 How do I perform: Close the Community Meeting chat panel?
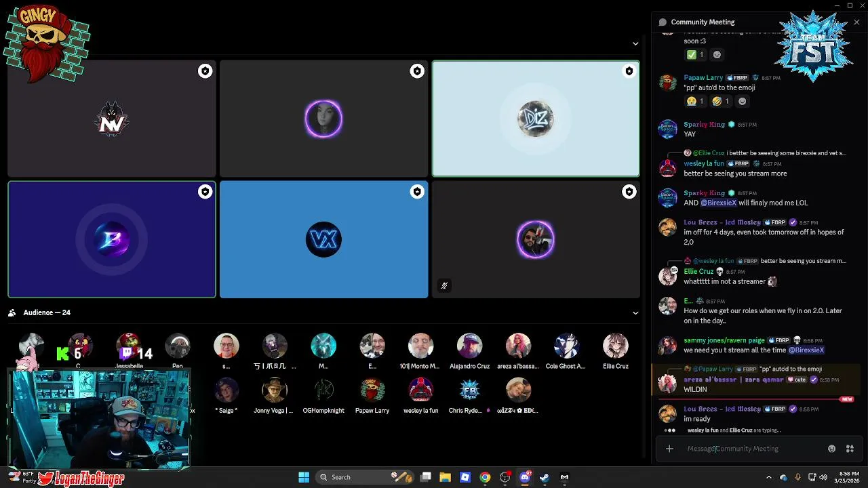pyautogui.click(x=856, y=22)
